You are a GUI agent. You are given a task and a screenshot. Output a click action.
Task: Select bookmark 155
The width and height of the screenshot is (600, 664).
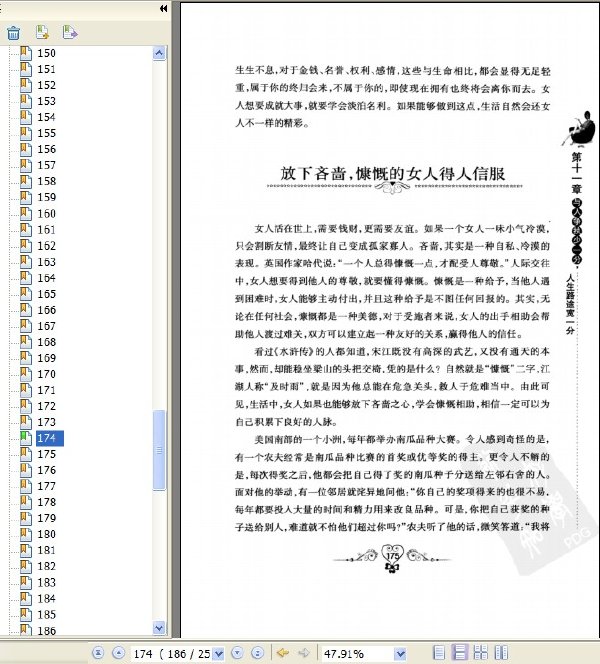pos(46,133)
